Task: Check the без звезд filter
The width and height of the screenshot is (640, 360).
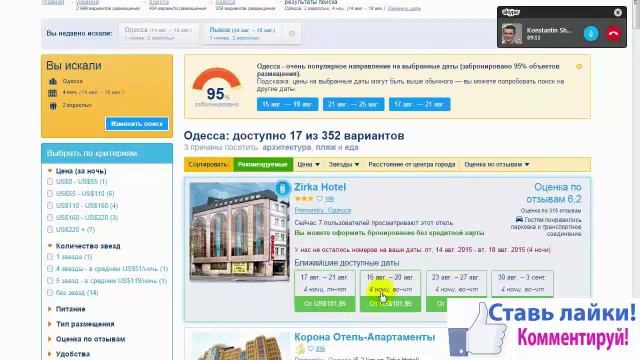Action: pos(50,293)
